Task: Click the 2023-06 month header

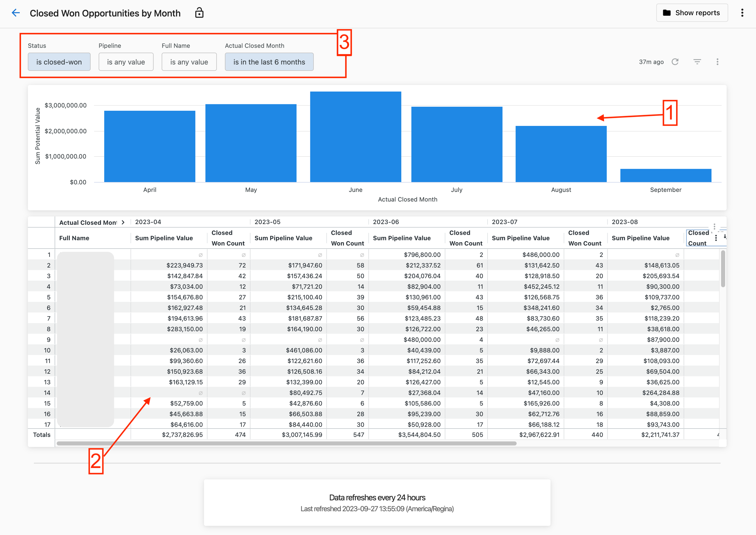Action: pyautogui.click(x=386, y=222)
